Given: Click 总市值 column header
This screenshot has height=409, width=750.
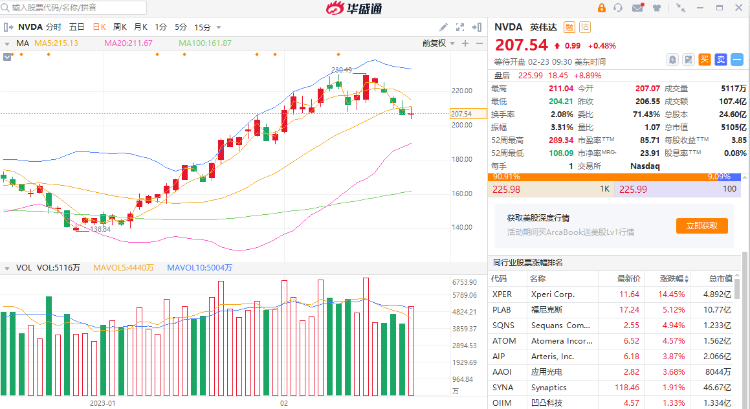Looking at the screenshot, I should point(721,278).
